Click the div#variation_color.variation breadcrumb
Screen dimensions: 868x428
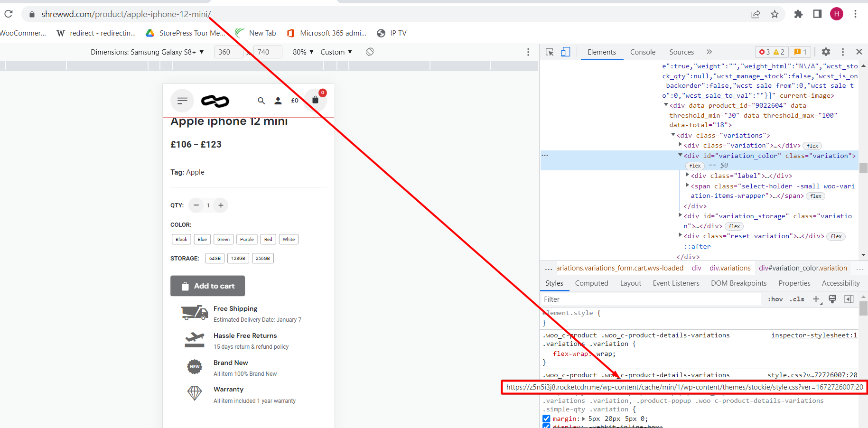[x=803, y=268]
